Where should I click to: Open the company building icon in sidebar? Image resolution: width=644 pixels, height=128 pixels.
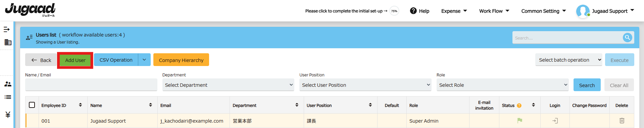[x=8, y=42]
